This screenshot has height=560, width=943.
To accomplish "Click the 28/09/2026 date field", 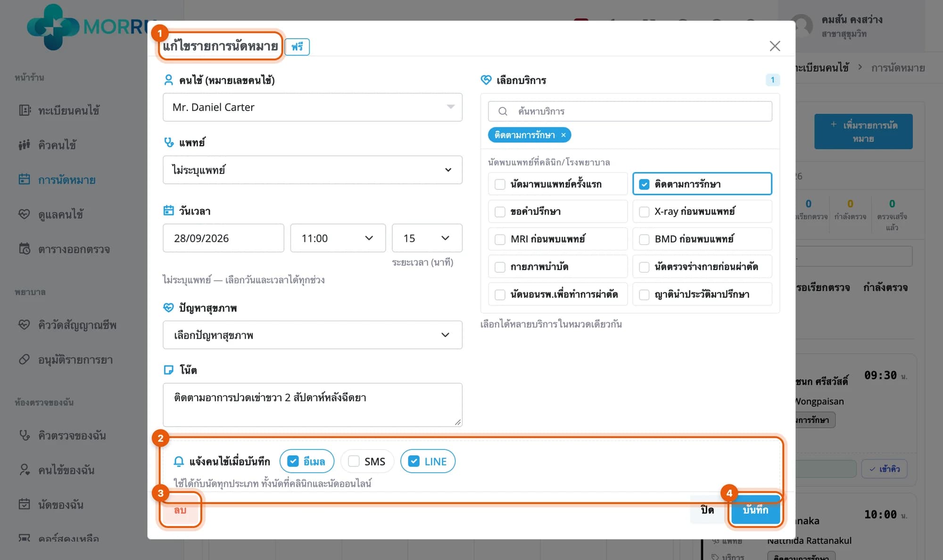I will [x=223, y=238].
